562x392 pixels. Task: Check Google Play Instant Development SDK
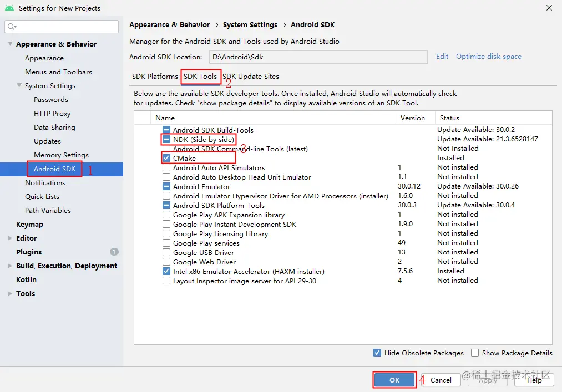click(166, 224)
